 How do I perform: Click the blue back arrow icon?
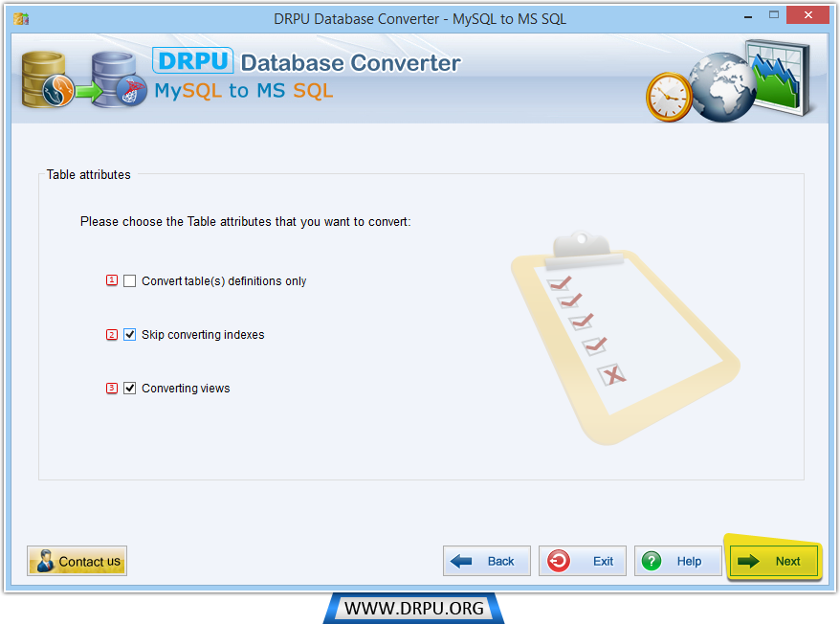tap(461, 561)
